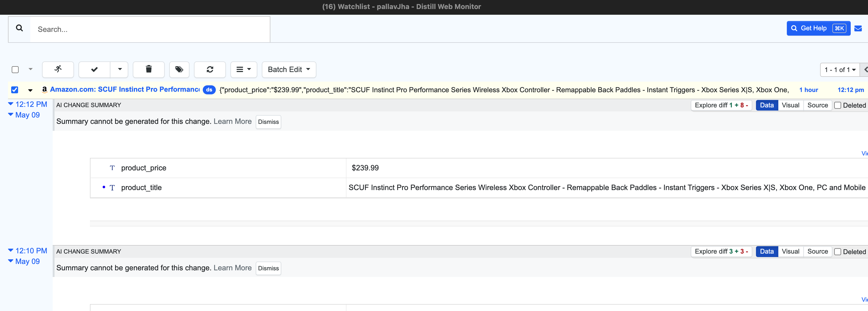The height and width of the screenshot is (311, 868).
Task: Uncheck the Amazon SCUF monitor checkbox
Action: [x=14, y=90]
